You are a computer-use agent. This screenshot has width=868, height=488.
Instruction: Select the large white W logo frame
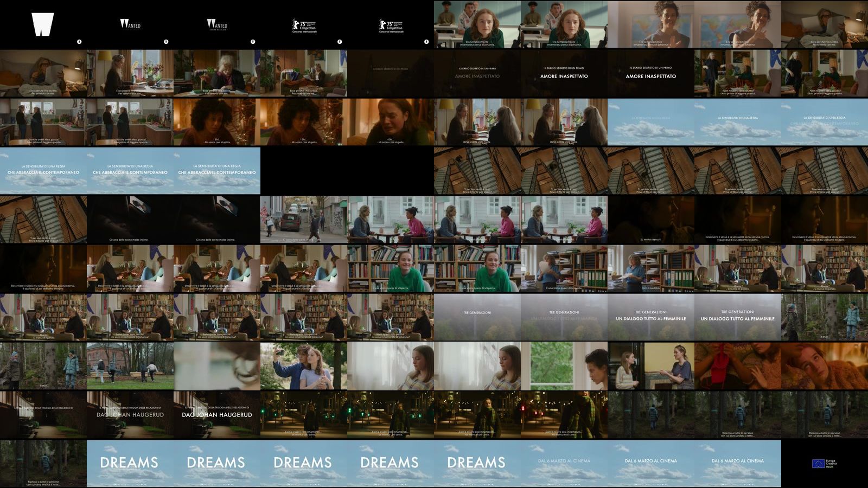pos(43,24)
